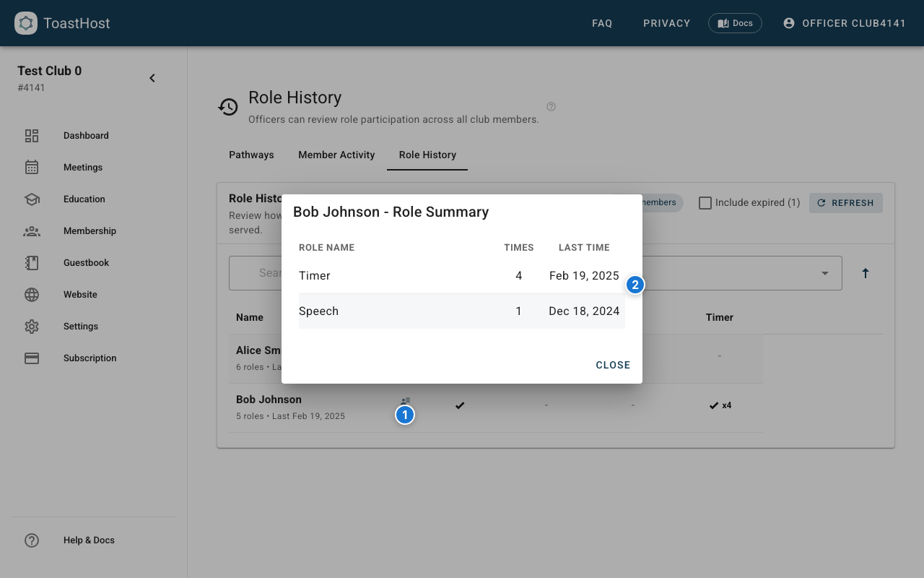This screenshot has width=924, height=578.
Task: Switch to the Pathways tab
Action: [251, 155]
